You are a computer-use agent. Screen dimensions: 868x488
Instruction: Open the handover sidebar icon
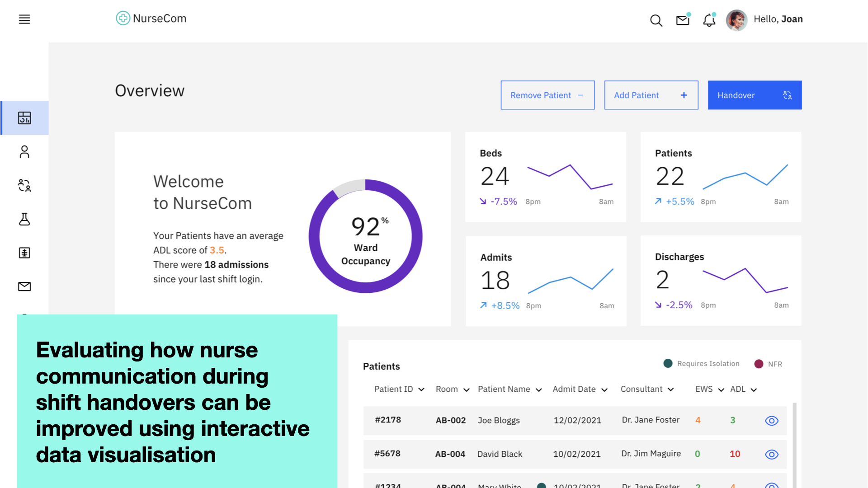(24, 185)
